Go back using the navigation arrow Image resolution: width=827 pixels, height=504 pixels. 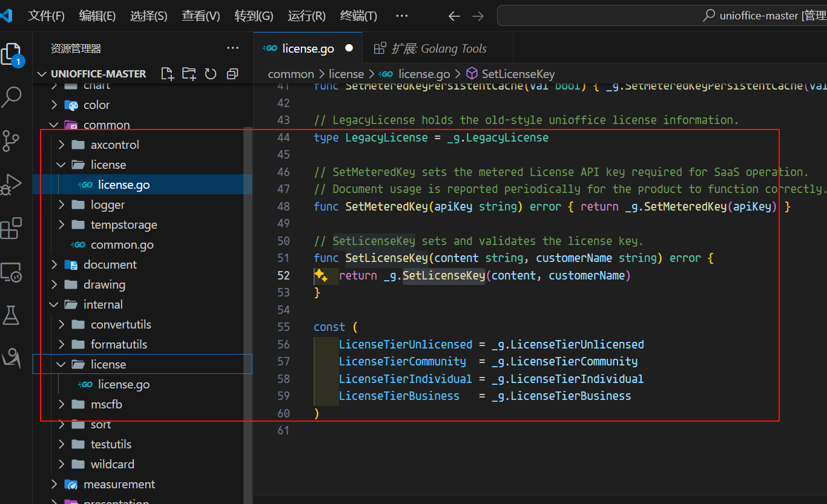pyautogui.click(x=454, y=16)
